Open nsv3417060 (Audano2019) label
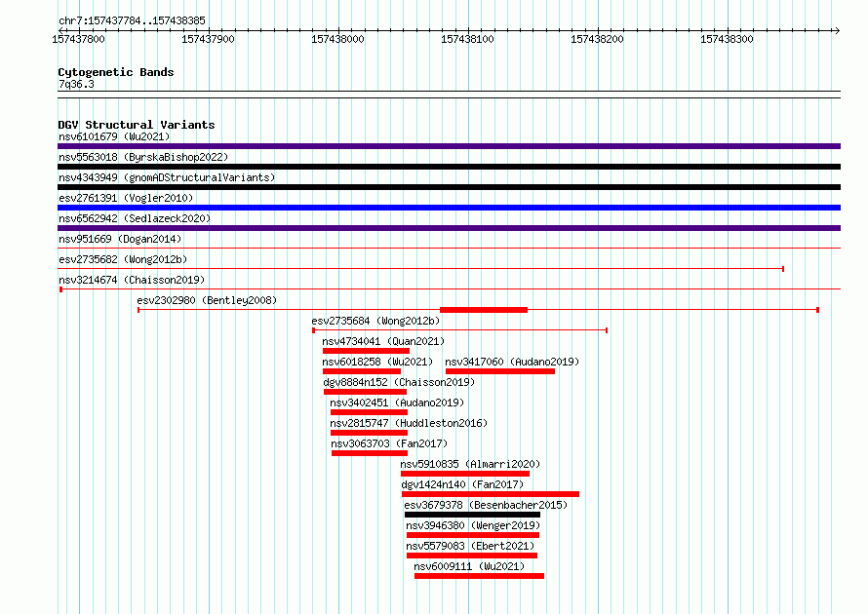Screen dimensions: 868x614 coord(512,362)
